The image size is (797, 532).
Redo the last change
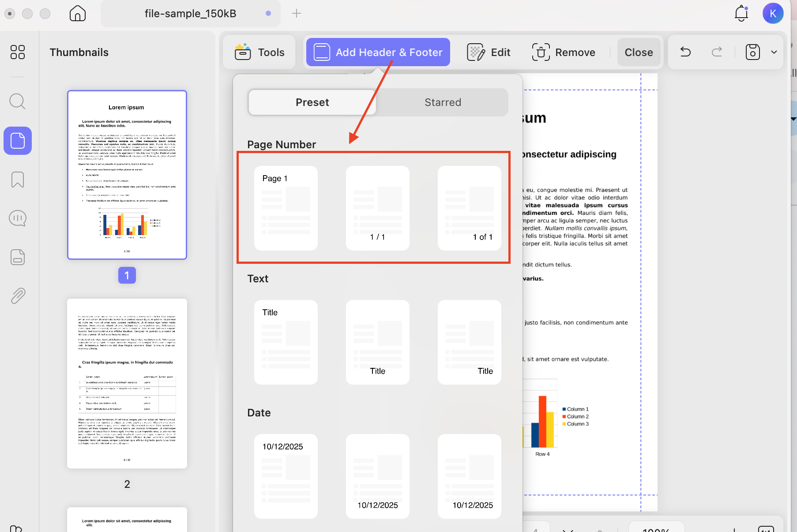tap(717, 52)
